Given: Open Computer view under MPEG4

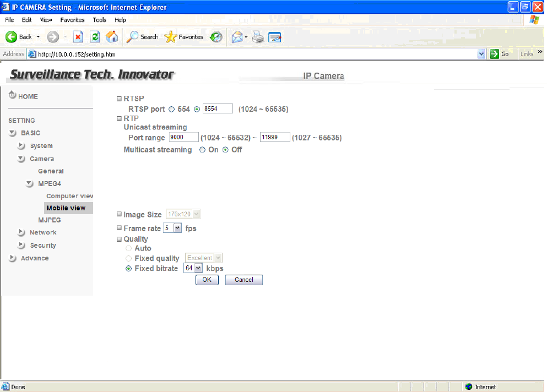Looking at the screenshot, I should [x=69, y=196].
